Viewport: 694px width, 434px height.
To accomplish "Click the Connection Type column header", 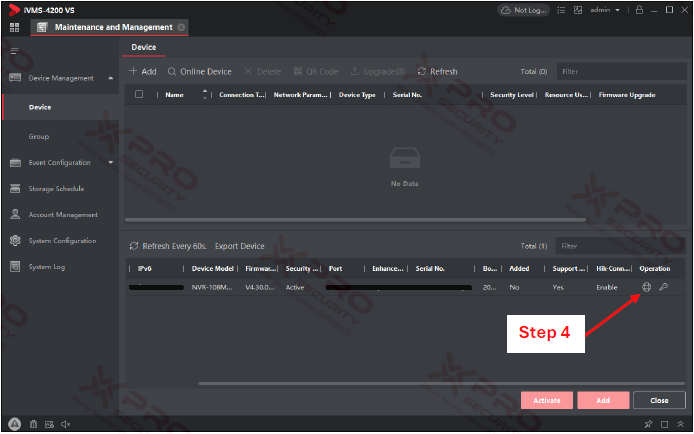I will point(242,95).
